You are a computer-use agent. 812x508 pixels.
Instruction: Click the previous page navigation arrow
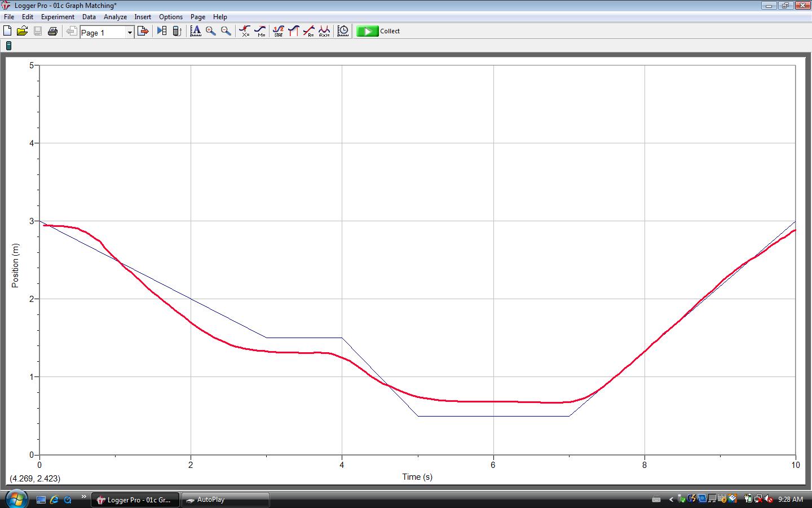click(72, 31)
